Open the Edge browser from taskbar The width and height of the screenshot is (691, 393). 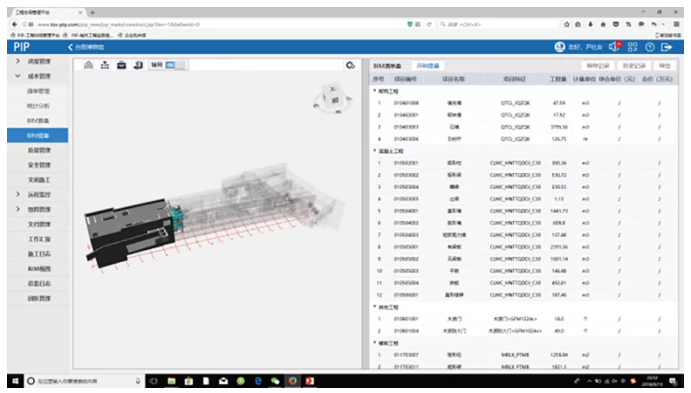[x=258, y=381]
